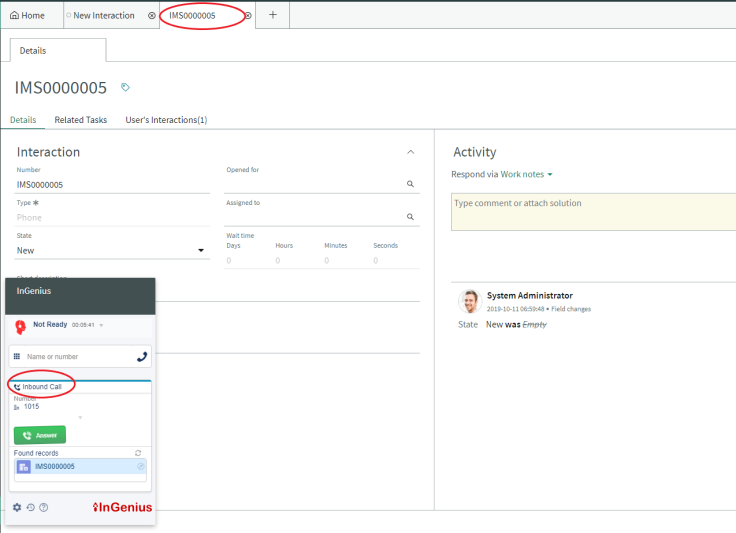The width and height of the screenshot is (736, 533).
Task: Click the phone dial icon in InGenius
Action: [x=142, y=356]
